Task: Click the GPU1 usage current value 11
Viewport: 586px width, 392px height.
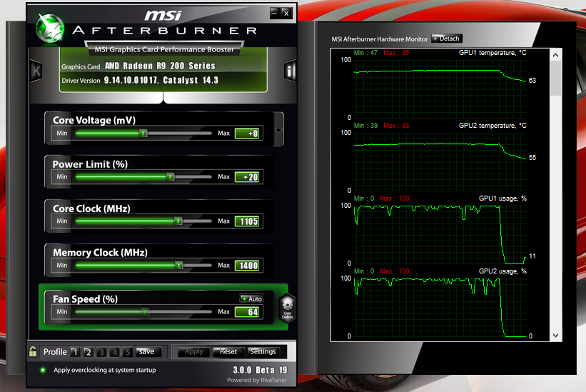Action: coord(532,256)
